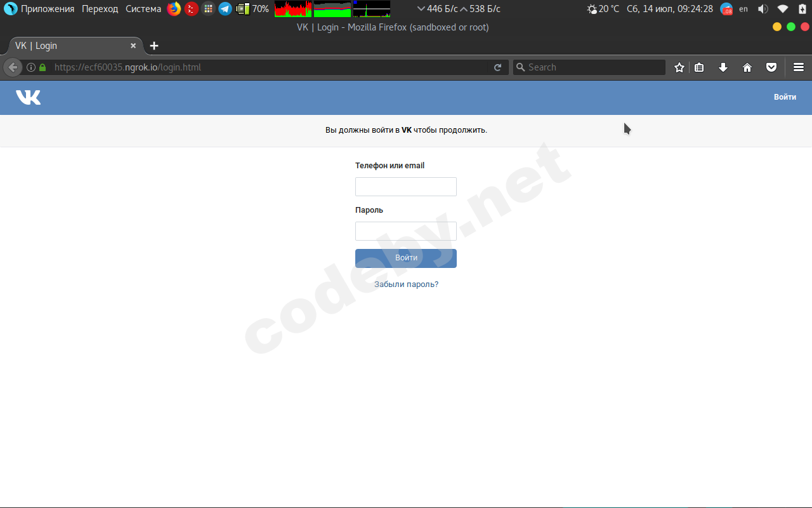Open a new tab with the plus button
Viewport: 812px width, 508px height.
coord(154,46)
